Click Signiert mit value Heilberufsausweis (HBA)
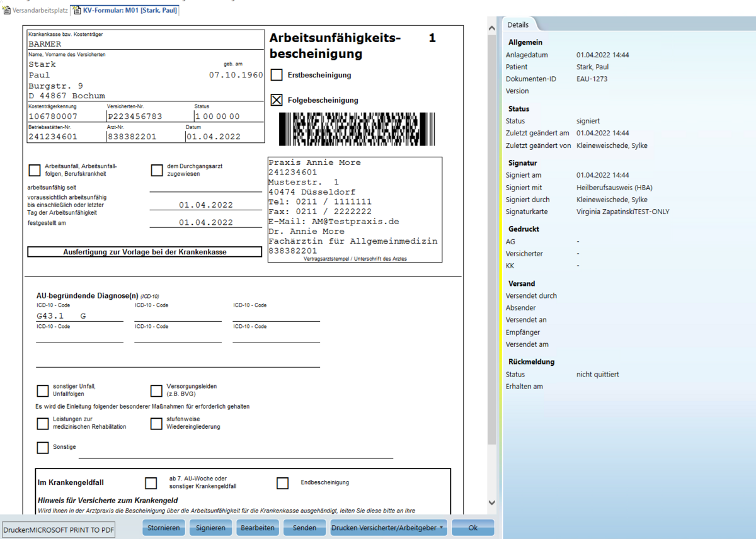 [x=614, y=188]
